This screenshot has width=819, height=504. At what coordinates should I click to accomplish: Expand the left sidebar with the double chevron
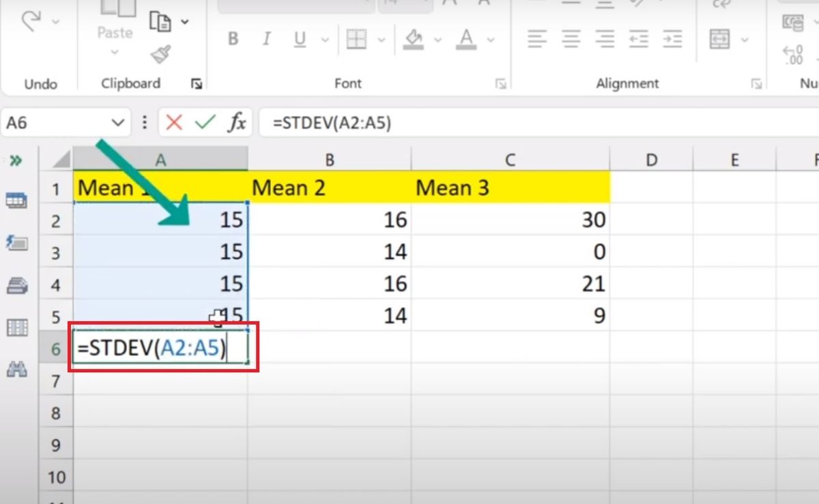point(16,161)
